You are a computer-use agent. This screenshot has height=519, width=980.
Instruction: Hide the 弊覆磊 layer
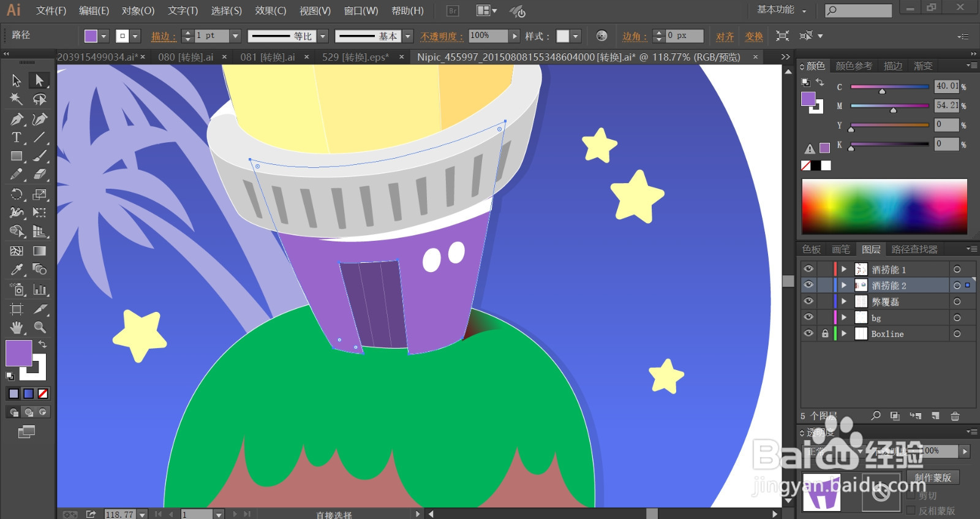point(809,301)
